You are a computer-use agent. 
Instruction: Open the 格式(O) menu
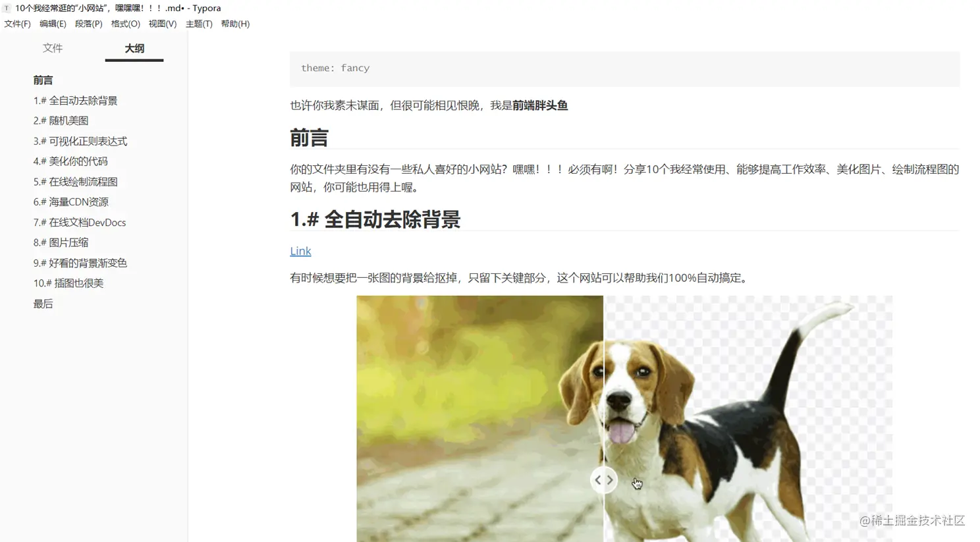[125, 24]
